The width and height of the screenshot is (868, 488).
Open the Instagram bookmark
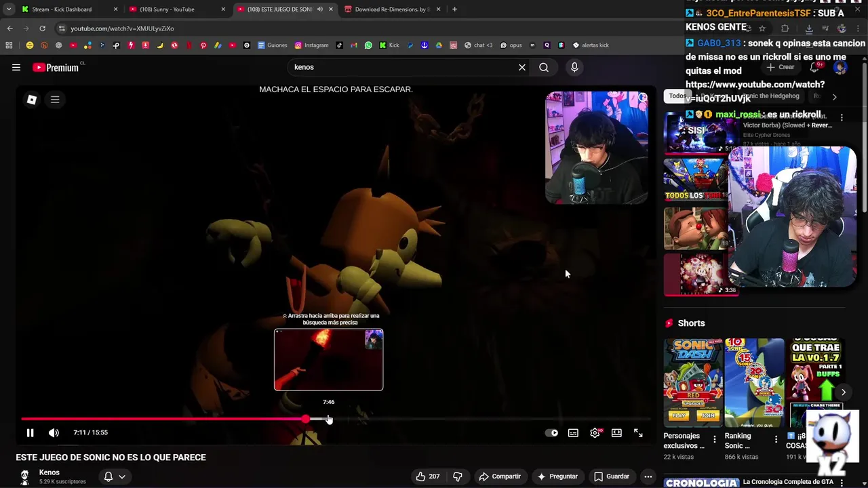pos(311,45)
